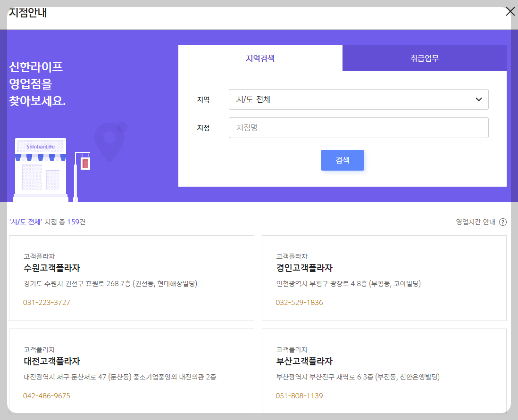Click the 지역 field label
Image resolution: width=518 pixels, height=420 pixels.
click(203, 100)
